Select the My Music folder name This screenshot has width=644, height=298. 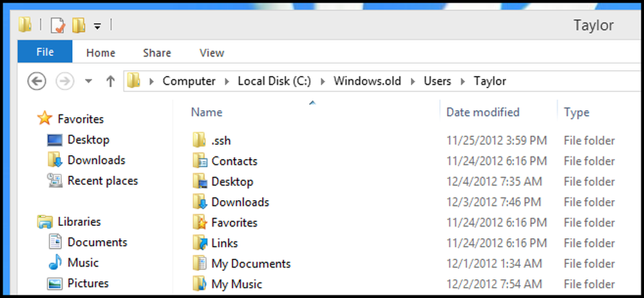(x=236, y=284)
